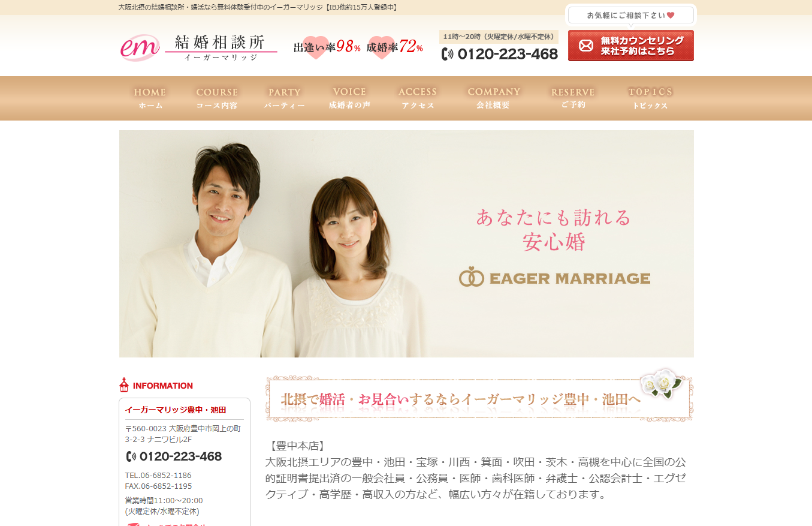Click the (火曜定休/水曜不定休) sidebar text
The width and height of the screenshot is (812, 526).
[162, 512]
